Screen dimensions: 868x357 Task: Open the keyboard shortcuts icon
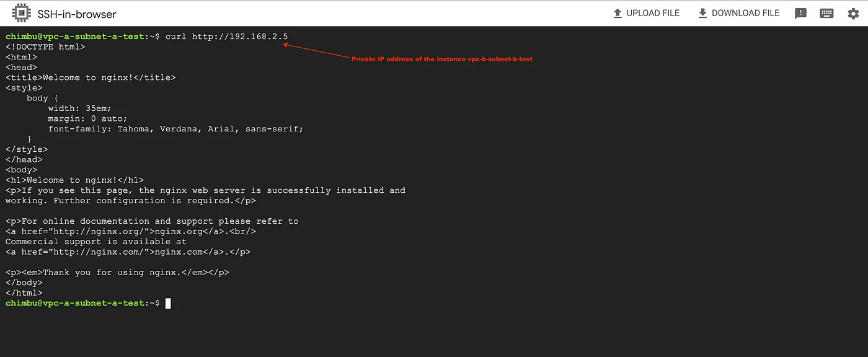pos(826,13)
